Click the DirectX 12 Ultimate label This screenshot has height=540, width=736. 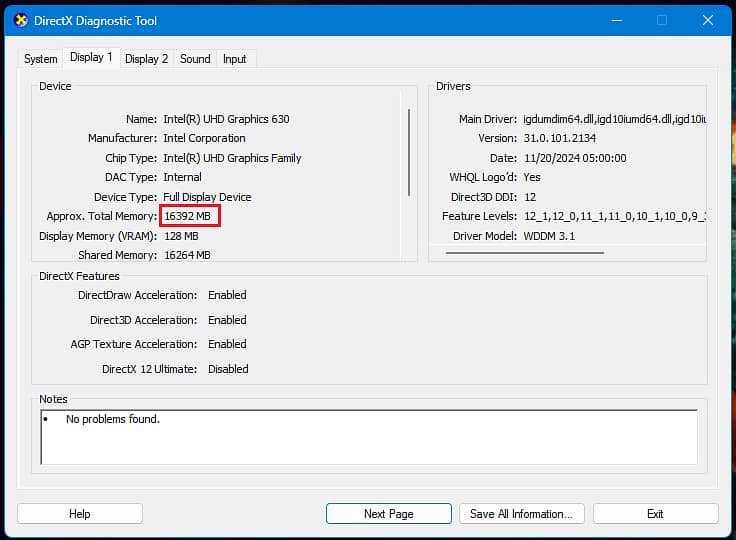(150, 369)
